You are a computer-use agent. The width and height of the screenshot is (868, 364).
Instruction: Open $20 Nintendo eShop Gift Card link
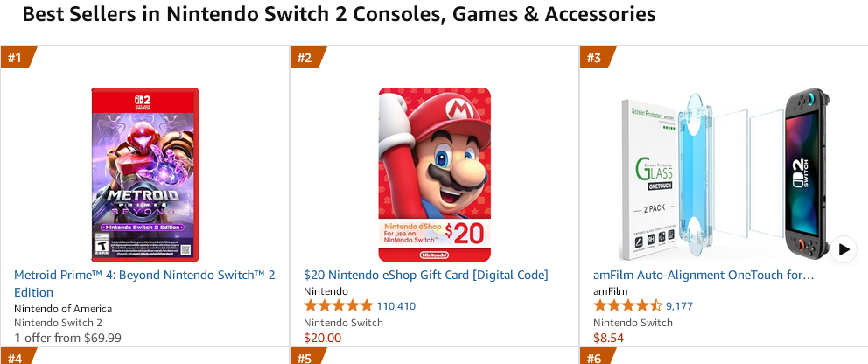click(425, 275)
